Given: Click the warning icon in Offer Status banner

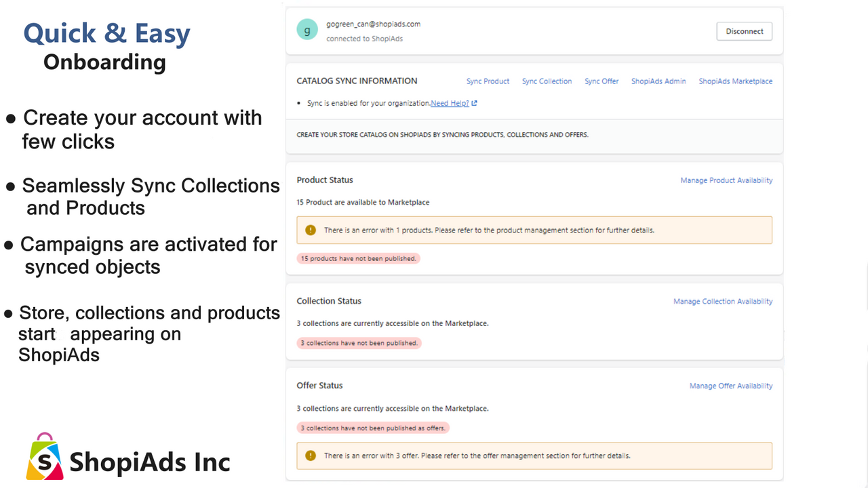Looking at the screenshot, I should pyautogui.click(x=311, y=455).
